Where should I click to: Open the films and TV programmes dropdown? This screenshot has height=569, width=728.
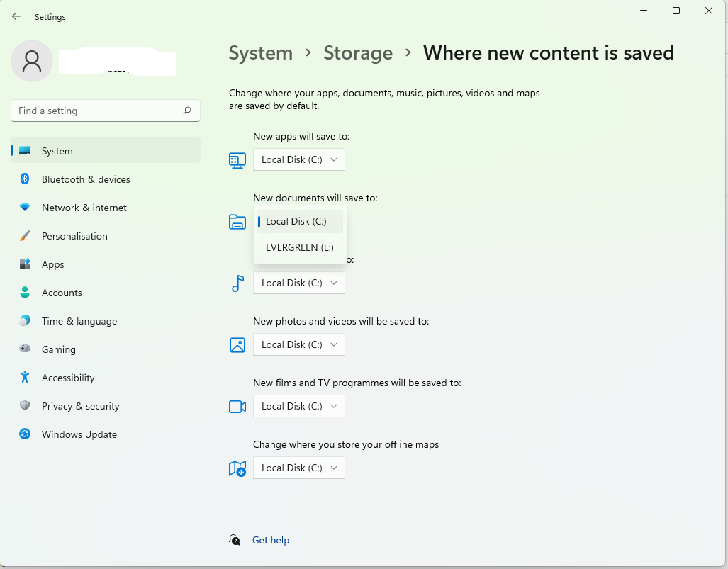[299, 406]
